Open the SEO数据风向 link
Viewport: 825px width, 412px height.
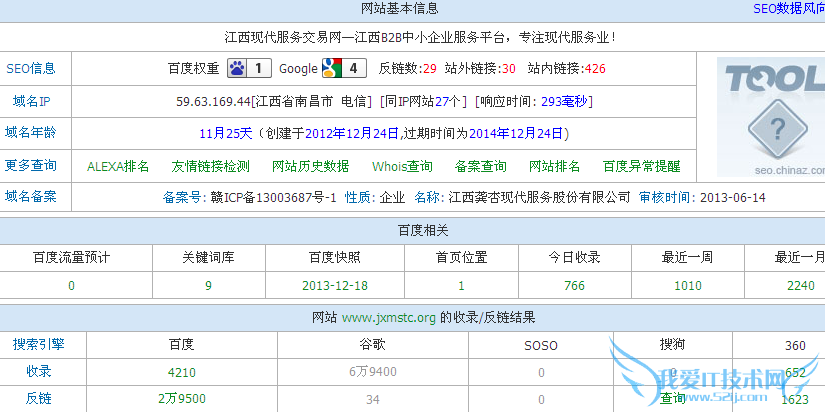click(x=789, y=8)
